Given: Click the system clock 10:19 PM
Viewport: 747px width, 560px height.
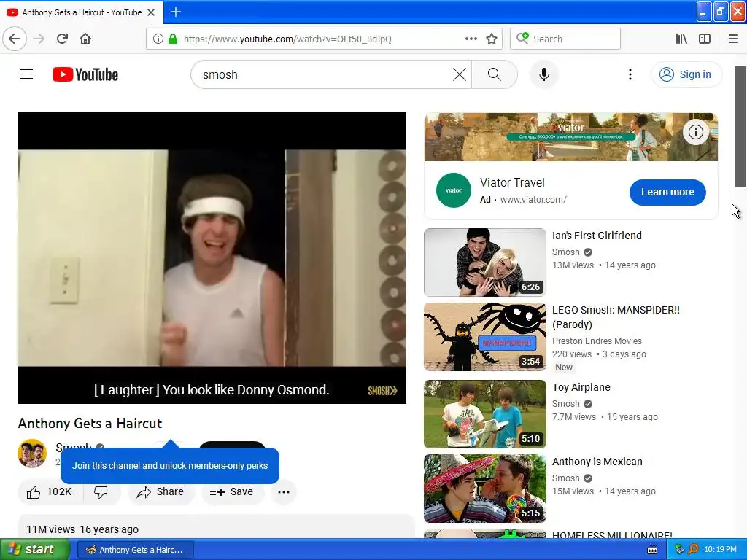Looking at the screenshot, I should 720,550.
